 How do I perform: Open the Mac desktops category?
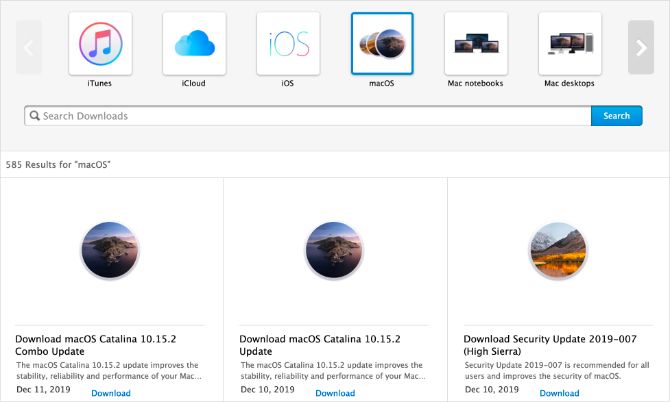click(570, 44)
